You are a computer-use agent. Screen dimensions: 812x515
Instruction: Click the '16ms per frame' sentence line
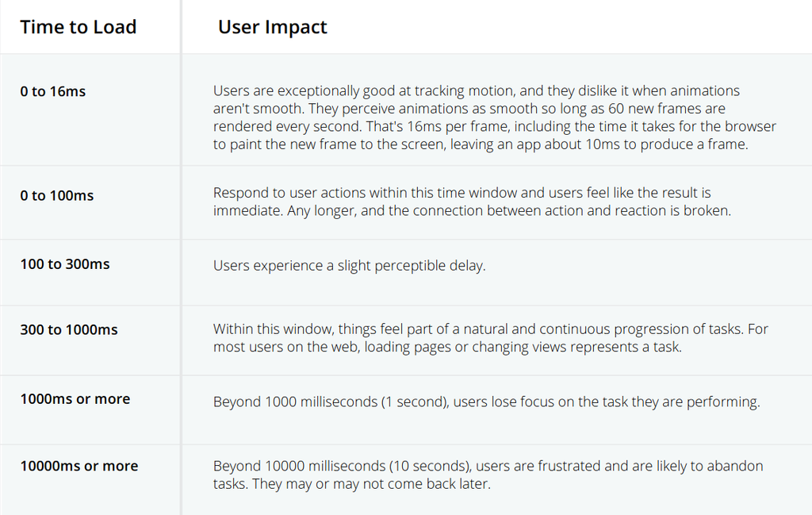coord(495,126)
